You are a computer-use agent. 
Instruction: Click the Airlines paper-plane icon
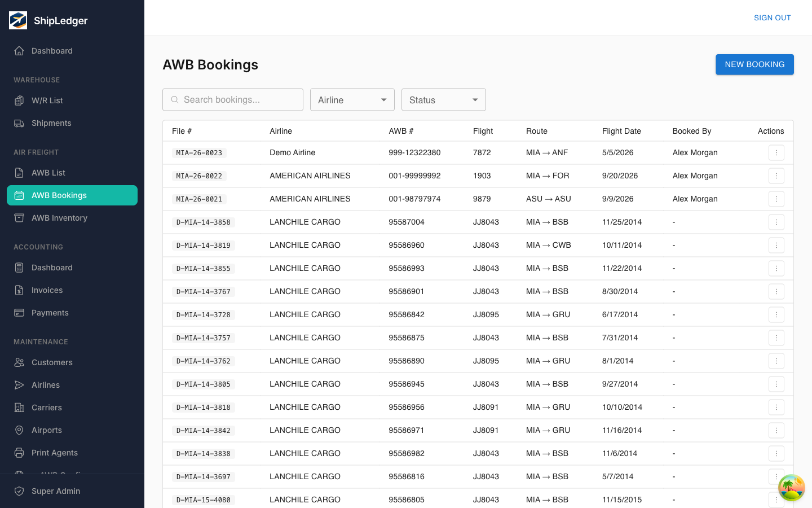pyautogui.click(x=19, y=385)
